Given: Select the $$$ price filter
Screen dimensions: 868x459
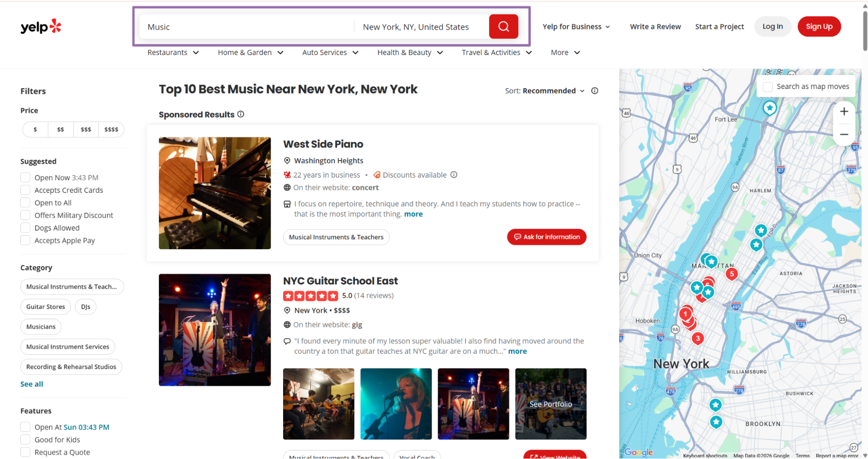Looking at the screenshot, I should click(86, 129).
